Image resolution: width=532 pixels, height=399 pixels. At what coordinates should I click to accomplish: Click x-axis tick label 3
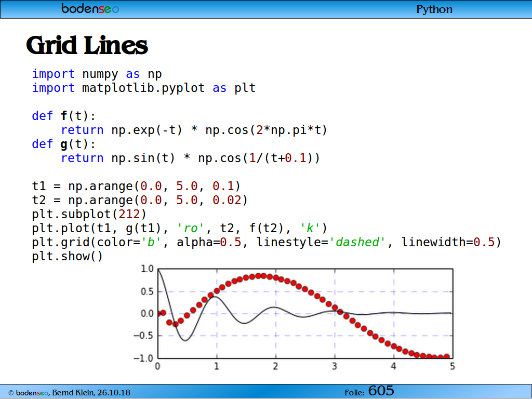(335, 366)
